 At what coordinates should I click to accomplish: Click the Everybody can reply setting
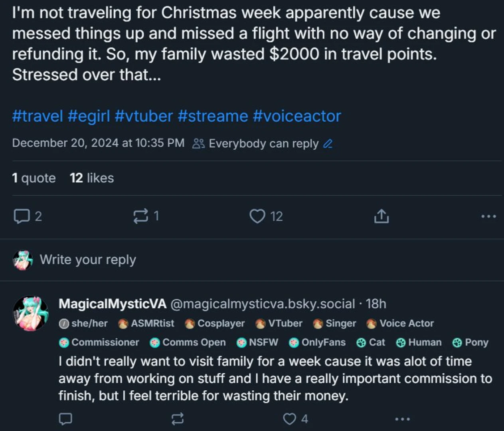point(263,144)
